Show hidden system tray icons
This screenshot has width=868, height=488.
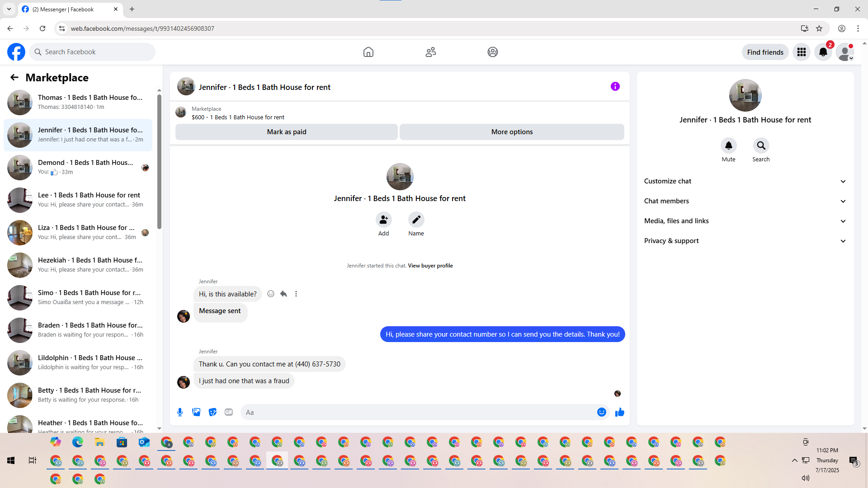tap(794, 460)
